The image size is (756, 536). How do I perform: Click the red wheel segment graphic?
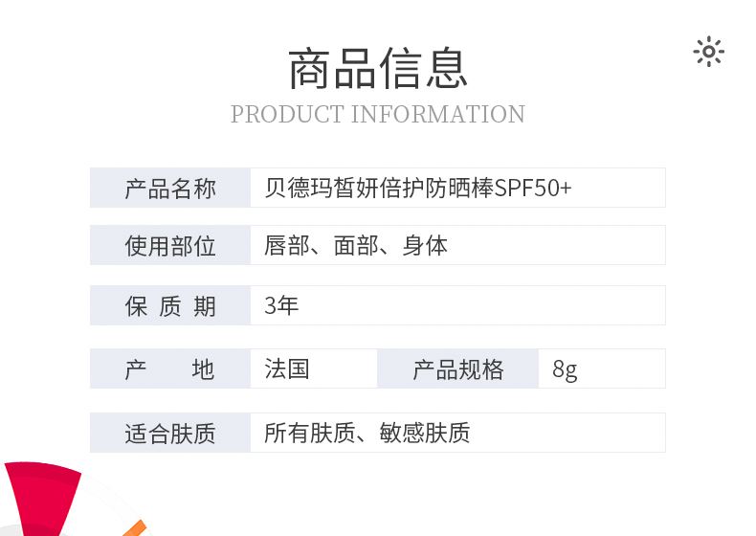pos(42,499)
